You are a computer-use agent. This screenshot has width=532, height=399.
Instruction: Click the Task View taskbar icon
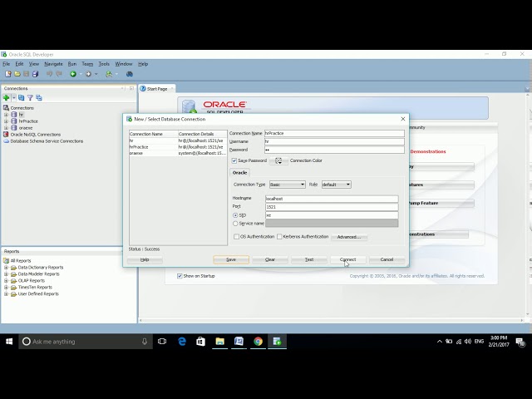(x=162, y=342)
